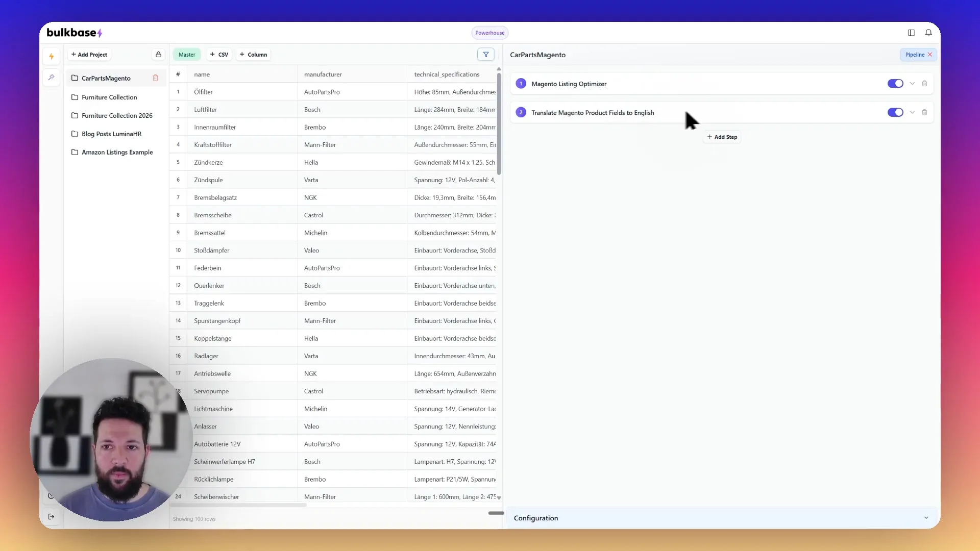Toggle the sidebar layout panel icon
This screenshot has height=551, width=980.
point(911,33)
